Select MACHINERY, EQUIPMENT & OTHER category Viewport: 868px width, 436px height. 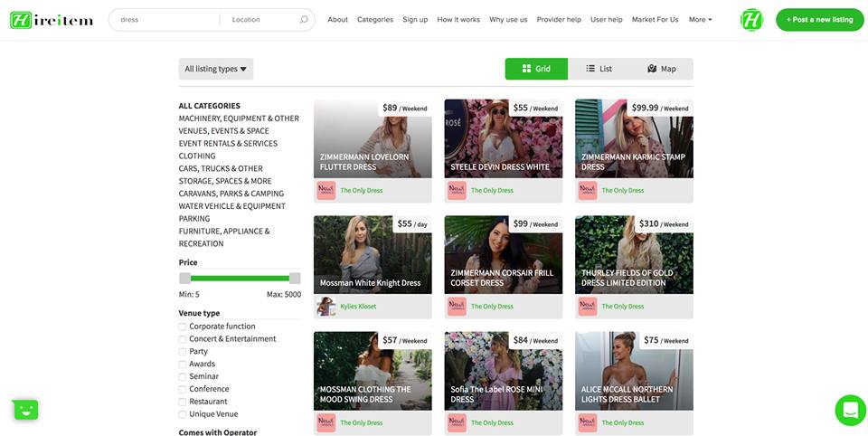click(239, 118)
